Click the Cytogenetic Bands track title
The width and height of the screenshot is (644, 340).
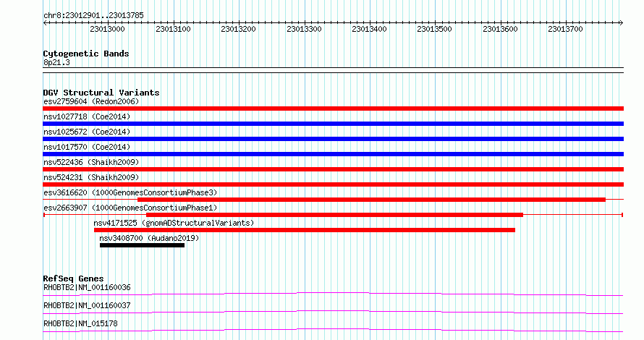(x=86, y=54)
